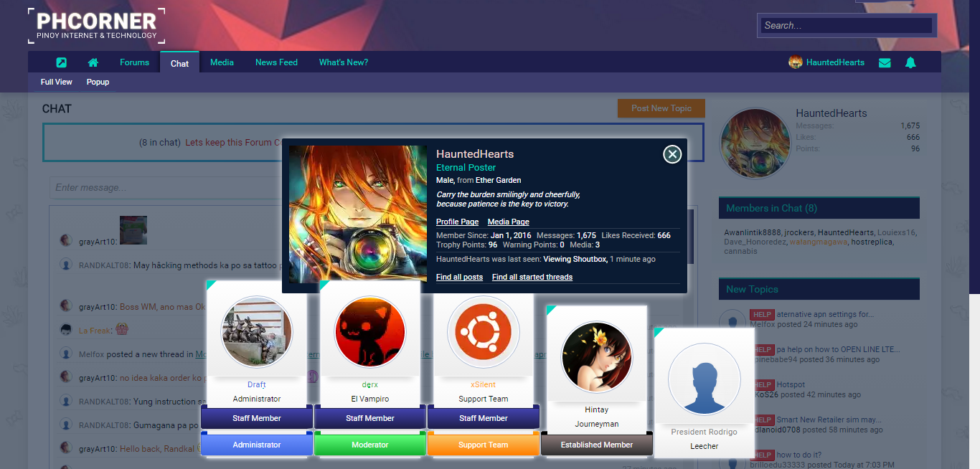This screenshot has width=980, height=469.
Task: Click the large HauntedHearts popup avatar
Action: 358,214
